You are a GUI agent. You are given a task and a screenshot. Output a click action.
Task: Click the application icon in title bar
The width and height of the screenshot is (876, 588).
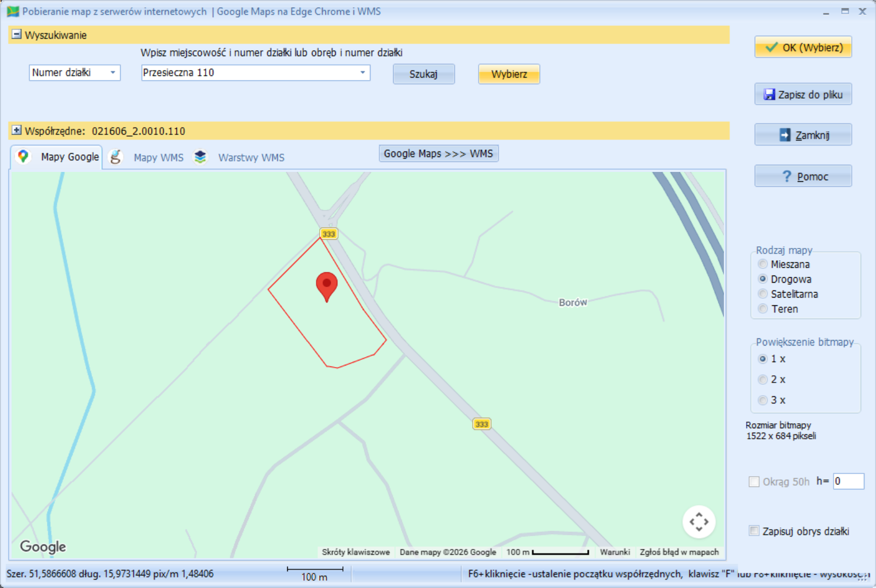(x=13, y=12)
